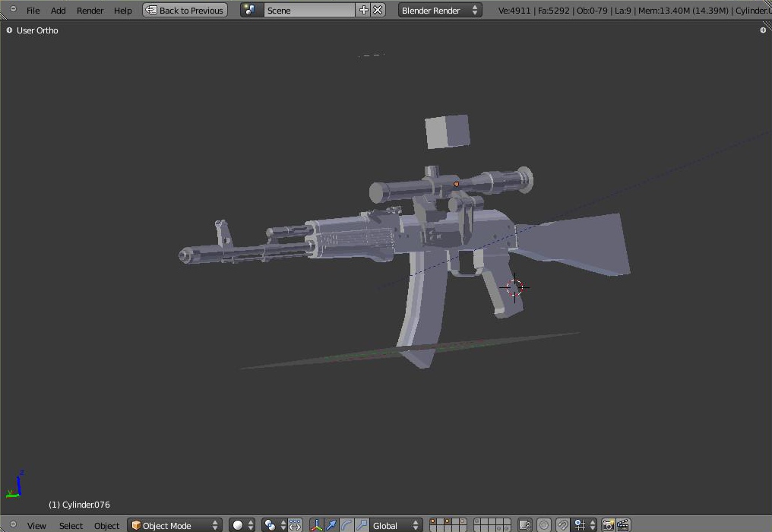Open the Add menu
Viewport: 772px width, 532px height.
tap(58, 11)
